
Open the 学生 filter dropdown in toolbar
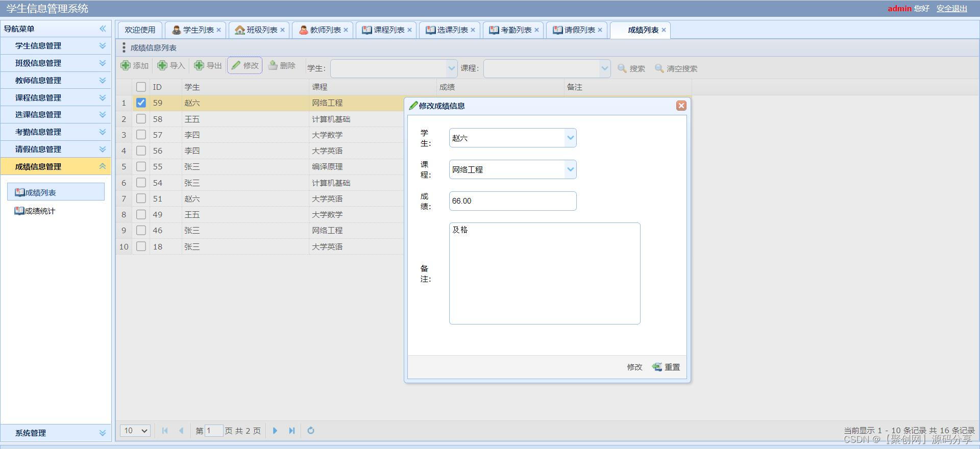pyautogui.click(x=451, y=68)
